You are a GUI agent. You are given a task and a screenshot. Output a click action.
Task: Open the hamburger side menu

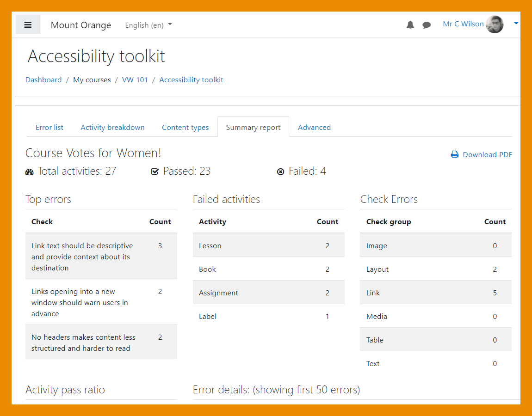coord(28,25)
